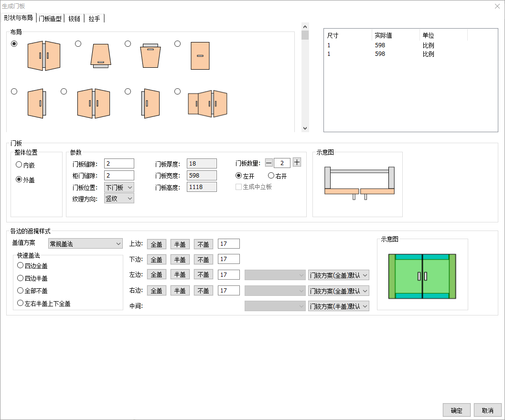Open the grey dropdown in 左边 row
Image resolution: width=505 pixels, height=420 pixels.
pyautogui.click(x=275, y=275)
